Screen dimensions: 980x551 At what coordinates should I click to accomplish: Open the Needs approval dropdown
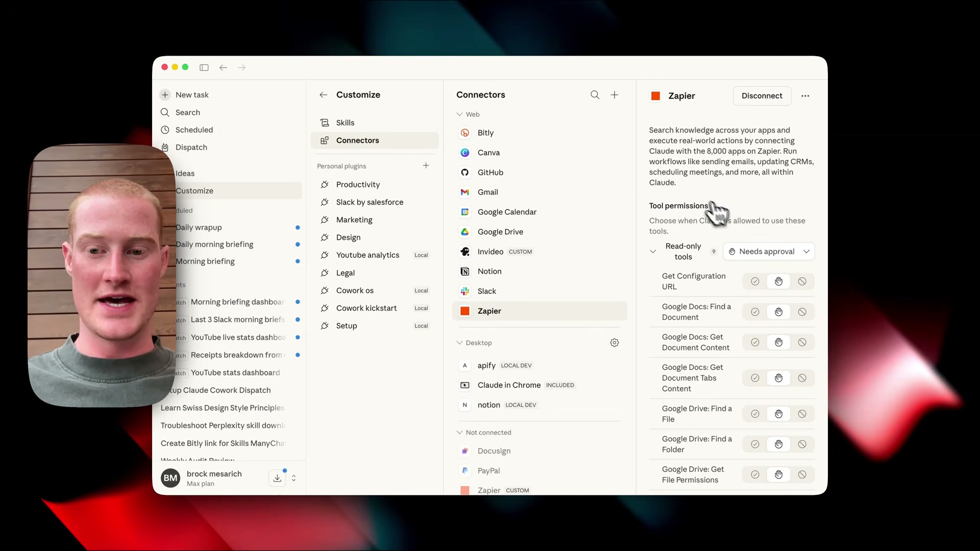[x=769, y=251]
